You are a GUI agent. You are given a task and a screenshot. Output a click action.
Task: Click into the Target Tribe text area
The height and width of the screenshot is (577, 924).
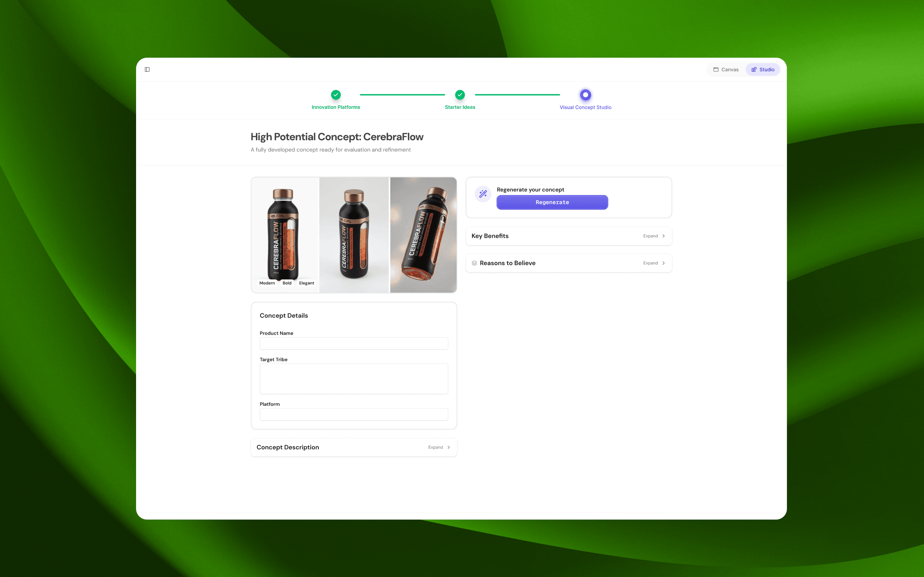(x=354, y=379)
